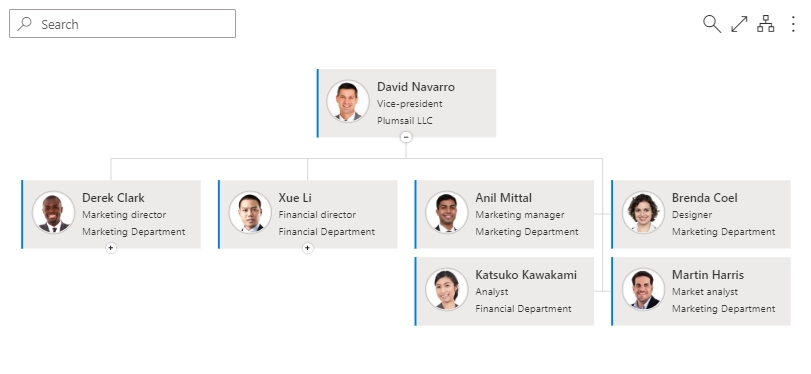Open the vertical three-dots more menu

point(793,24)
